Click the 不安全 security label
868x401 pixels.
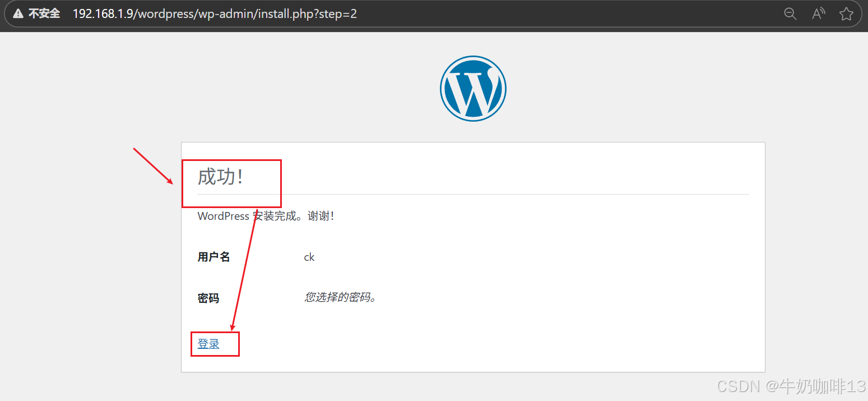pyautogui.click(x=44, y=14)
